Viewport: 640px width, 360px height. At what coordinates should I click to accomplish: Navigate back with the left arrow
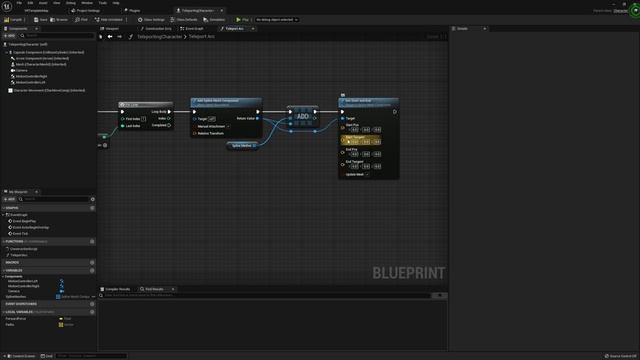110,37
